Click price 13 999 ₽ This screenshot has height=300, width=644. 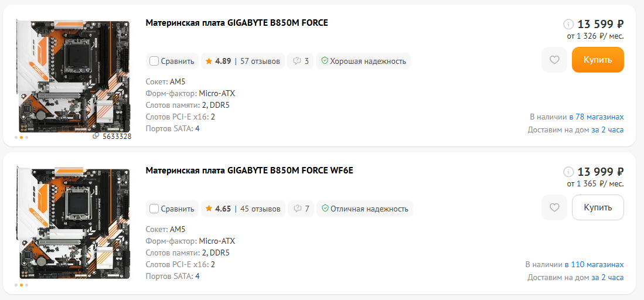click(x=601, y=171)
